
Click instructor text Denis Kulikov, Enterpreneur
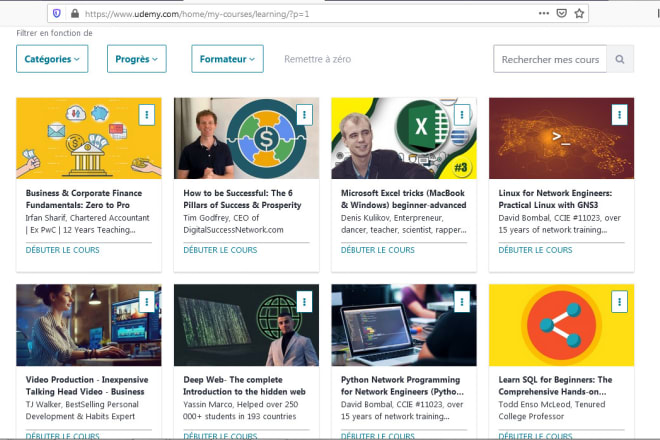pos(392,218)
